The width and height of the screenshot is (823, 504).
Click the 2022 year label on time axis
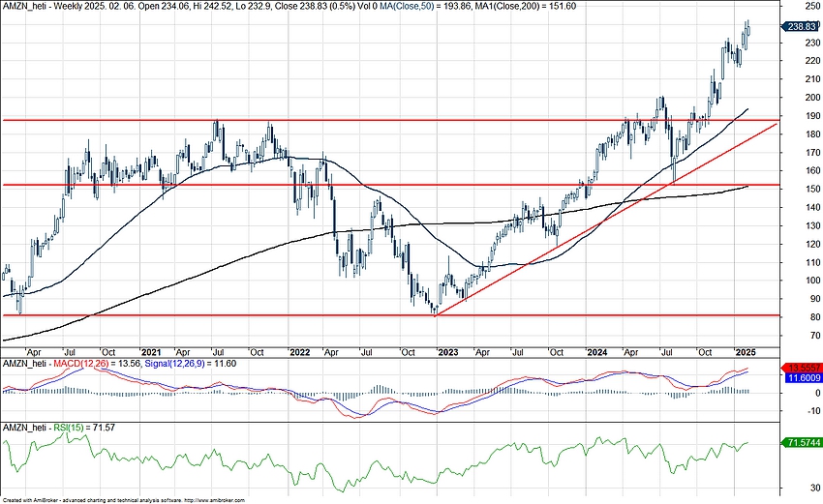[300, 352]
